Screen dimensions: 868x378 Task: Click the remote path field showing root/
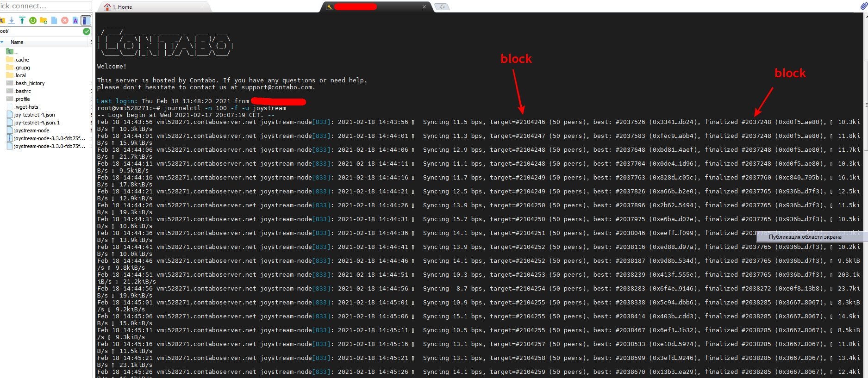tap(41, 31)
